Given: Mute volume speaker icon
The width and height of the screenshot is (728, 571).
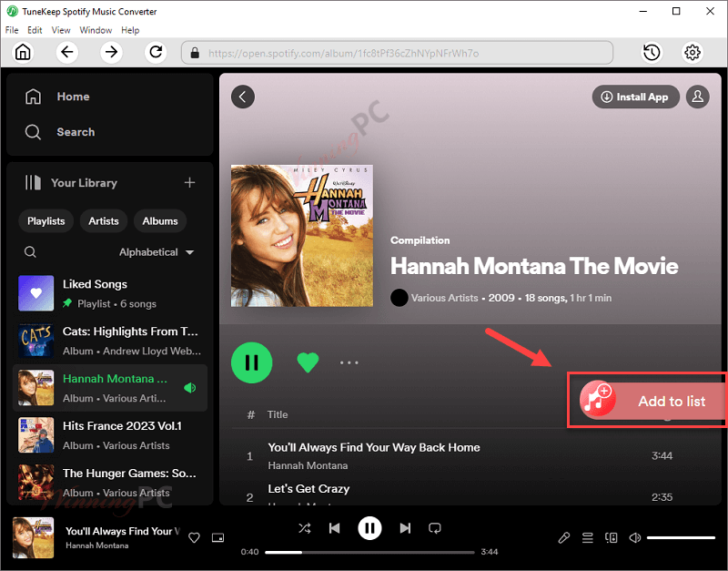Looking at the screenshot, I should [634, 538].
